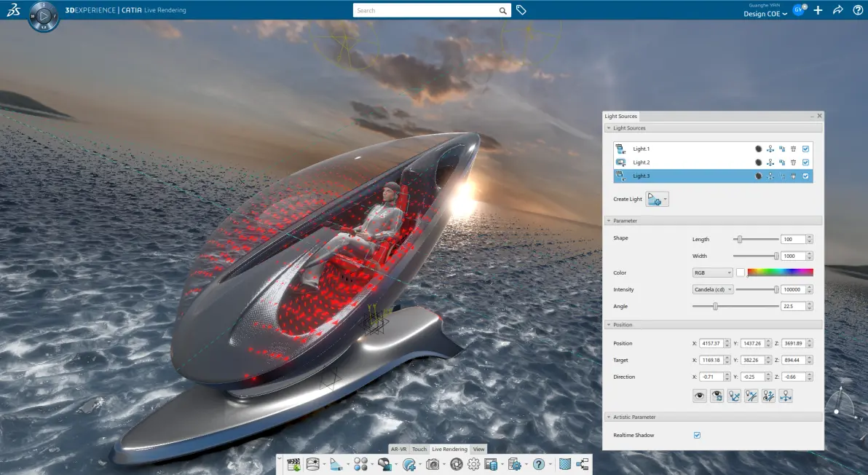This screenshot has width=868, height=475.
Task: Expand the toolbar collapse chevron at left
Action: (279, 459)
